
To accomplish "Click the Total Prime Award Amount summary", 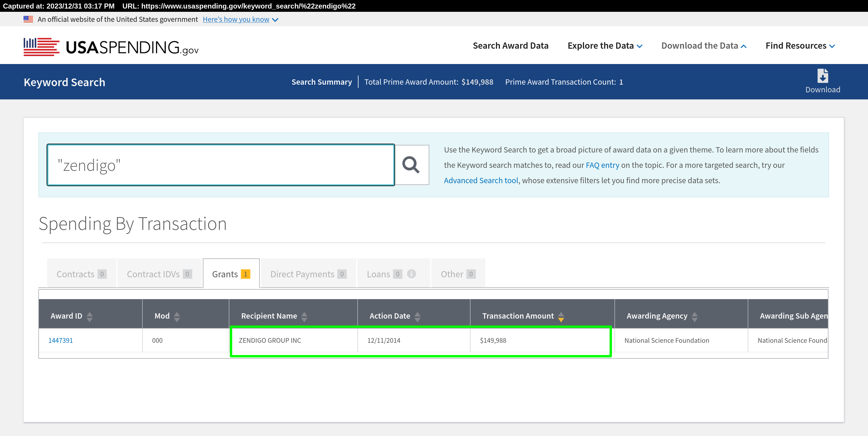I will pyautogui.click(x=429, y=82).
